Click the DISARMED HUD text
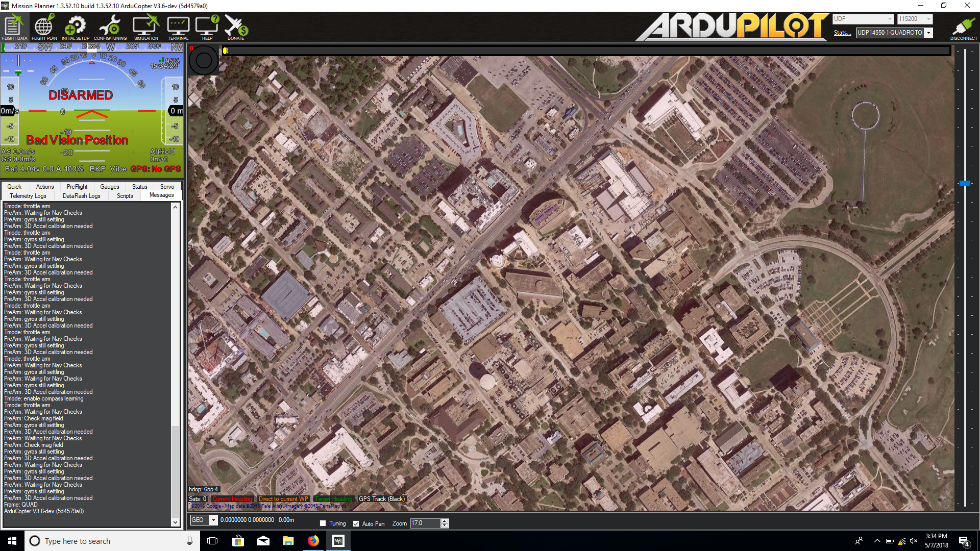 [81, 95]
